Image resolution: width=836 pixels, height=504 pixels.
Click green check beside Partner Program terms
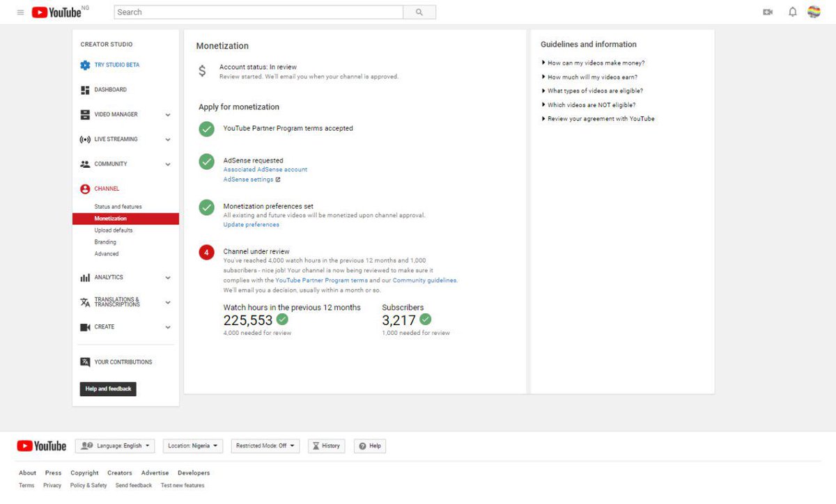(x=206, y=129)
